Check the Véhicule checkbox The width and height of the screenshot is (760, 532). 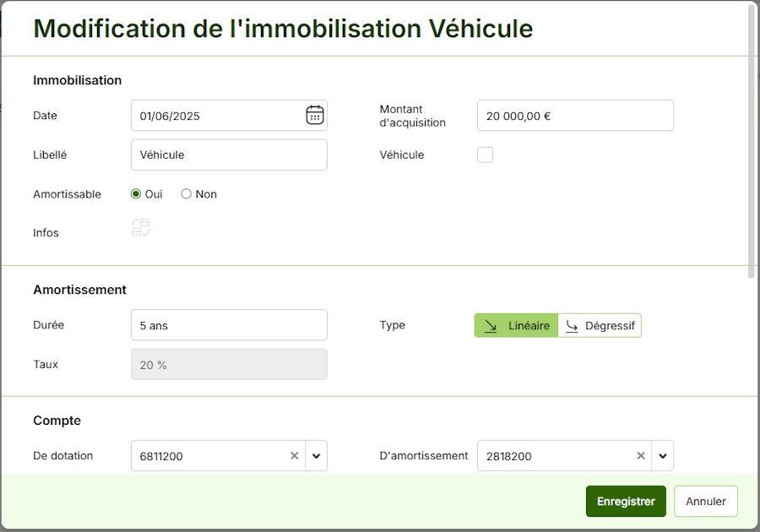(485, 155)
